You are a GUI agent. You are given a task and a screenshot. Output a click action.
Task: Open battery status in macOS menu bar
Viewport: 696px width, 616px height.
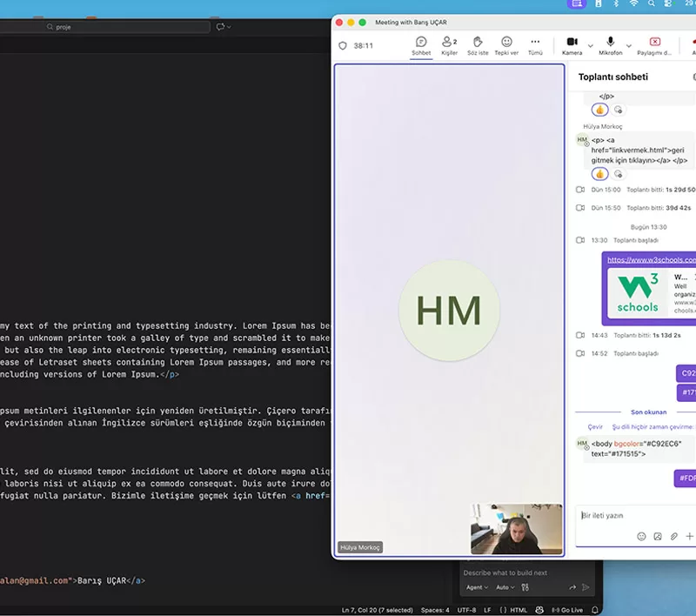tap(599, 3)
